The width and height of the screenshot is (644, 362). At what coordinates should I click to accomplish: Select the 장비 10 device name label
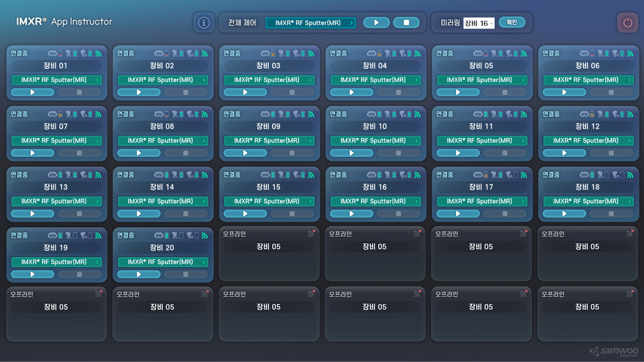coord(375,126)
